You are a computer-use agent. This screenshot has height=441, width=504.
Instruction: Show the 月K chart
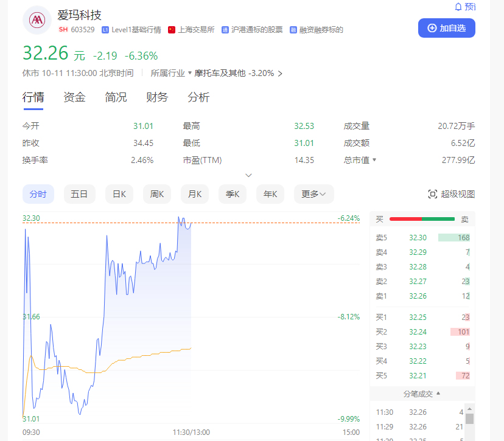click(x=195, y=194)
